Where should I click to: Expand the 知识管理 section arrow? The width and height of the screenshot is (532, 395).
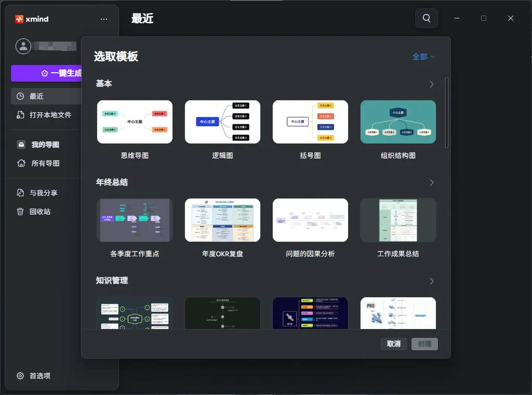(x=432, y=281)
